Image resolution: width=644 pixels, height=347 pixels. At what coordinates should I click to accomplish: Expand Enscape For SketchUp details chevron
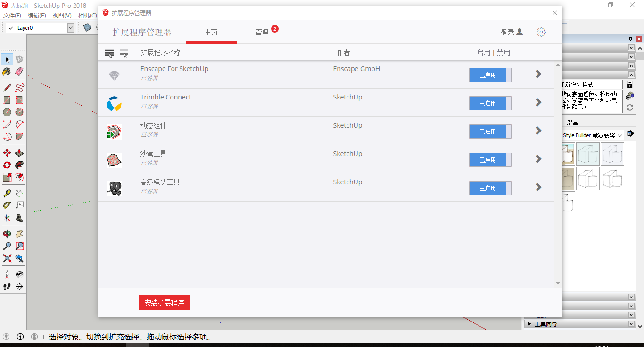tap(538, 74)
